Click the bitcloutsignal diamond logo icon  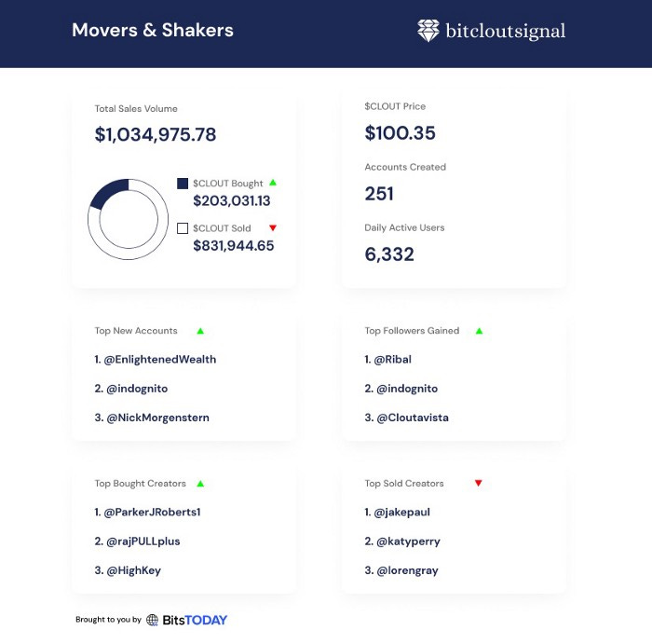coord(428,31)
